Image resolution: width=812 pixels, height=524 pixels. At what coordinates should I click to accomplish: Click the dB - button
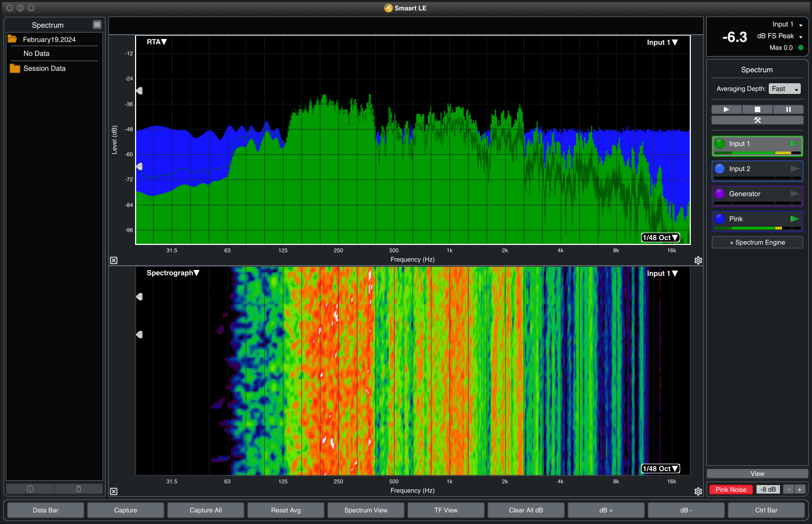coord(686,510)
